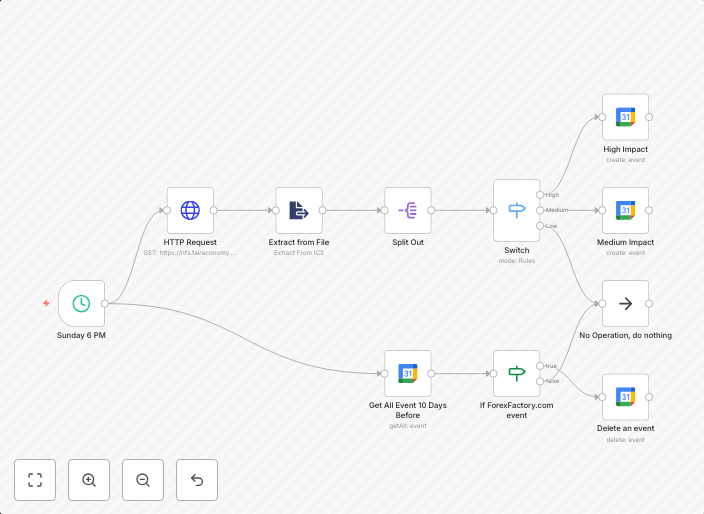Image resolution: width=704 pixels, height=514 pixels.
Task: Click the false output port of If node
Action: coord(540,381)
